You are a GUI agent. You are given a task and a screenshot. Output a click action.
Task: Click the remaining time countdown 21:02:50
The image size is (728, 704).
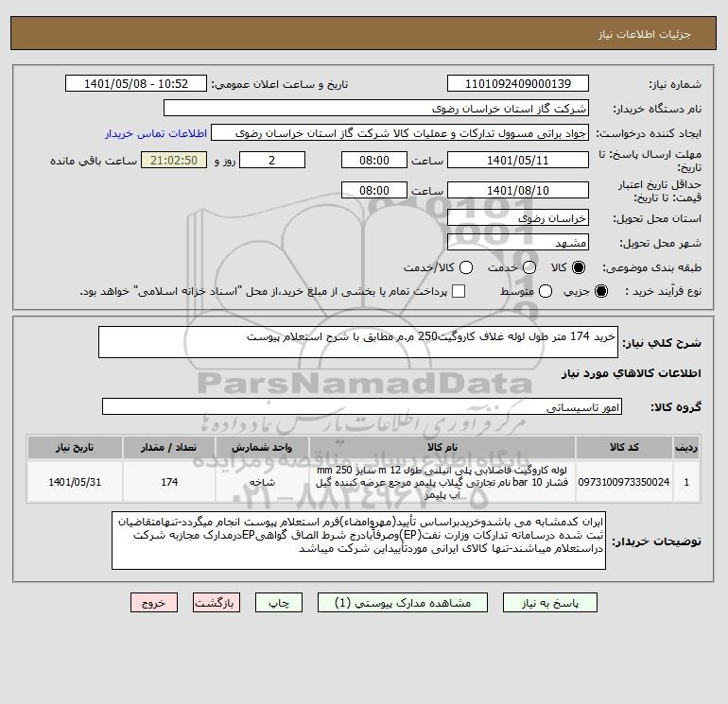click(174, 161)
